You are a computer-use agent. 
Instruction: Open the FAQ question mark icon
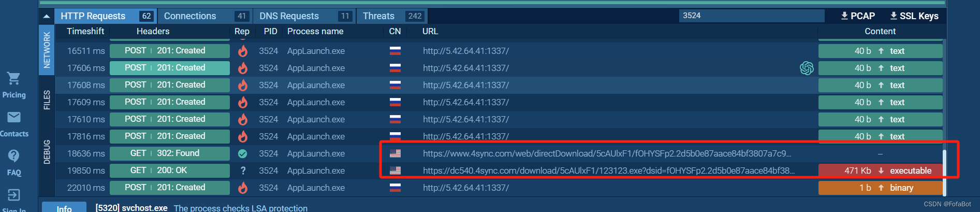point(14,156)
